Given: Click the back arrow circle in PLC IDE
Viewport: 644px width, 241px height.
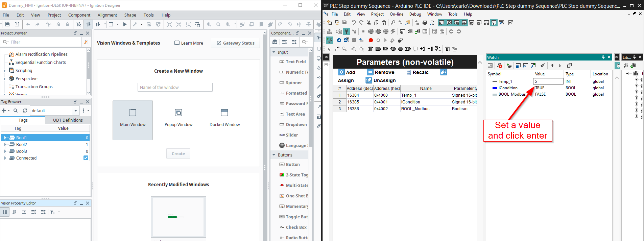Looking at the screenshot, I should 451,31.
